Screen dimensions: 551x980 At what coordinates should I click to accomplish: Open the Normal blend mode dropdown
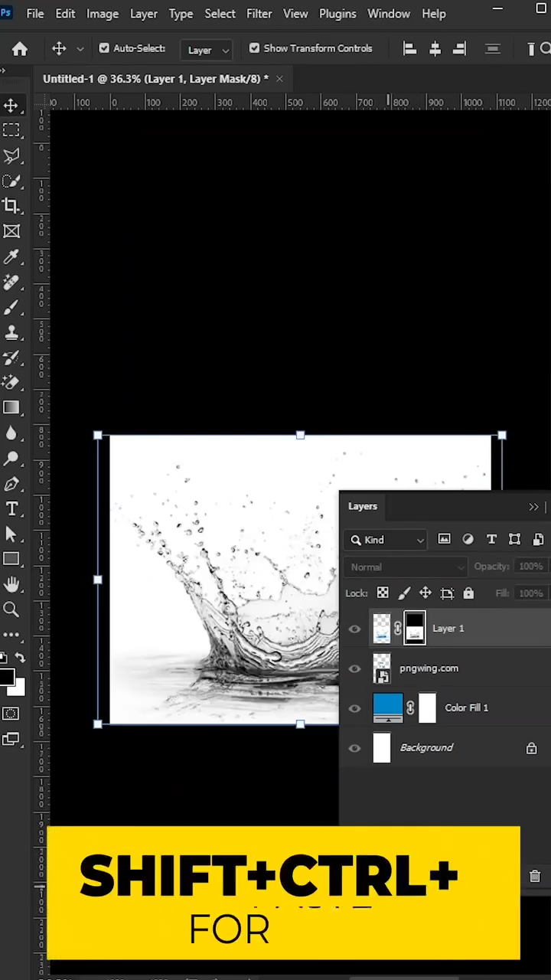click(x=405, y=567)
